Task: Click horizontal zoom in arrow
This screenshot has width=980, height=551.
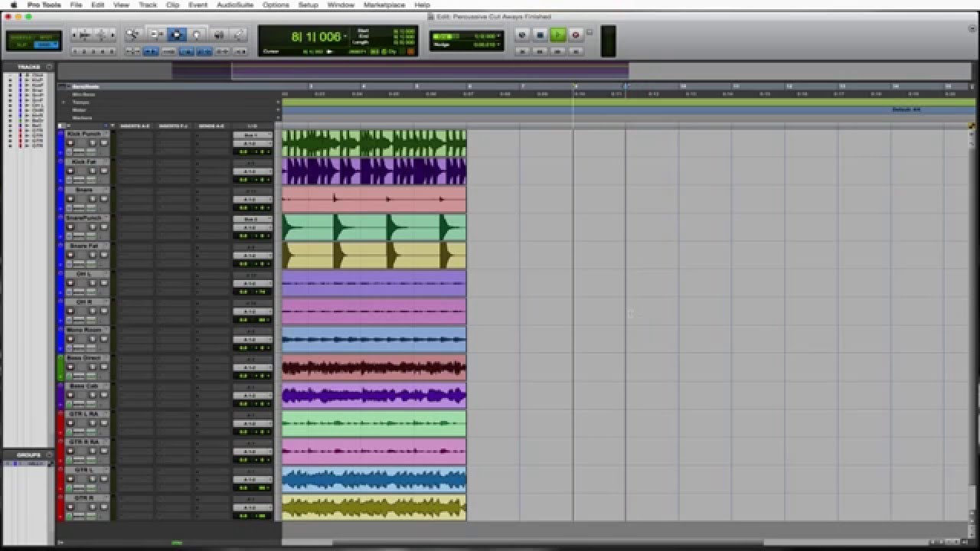Action: point(113,35)
